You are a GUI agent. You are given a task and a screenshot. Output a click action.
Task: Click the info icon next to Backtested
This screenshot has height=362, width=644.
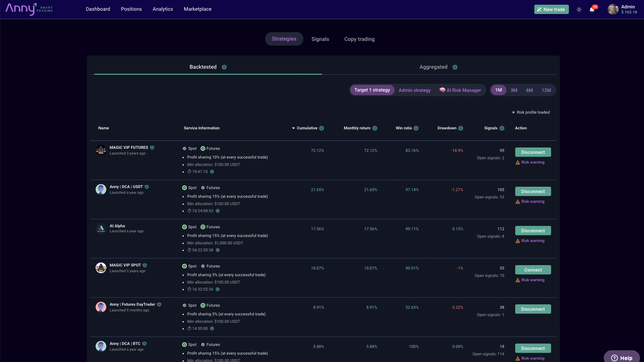pos(224,67)
